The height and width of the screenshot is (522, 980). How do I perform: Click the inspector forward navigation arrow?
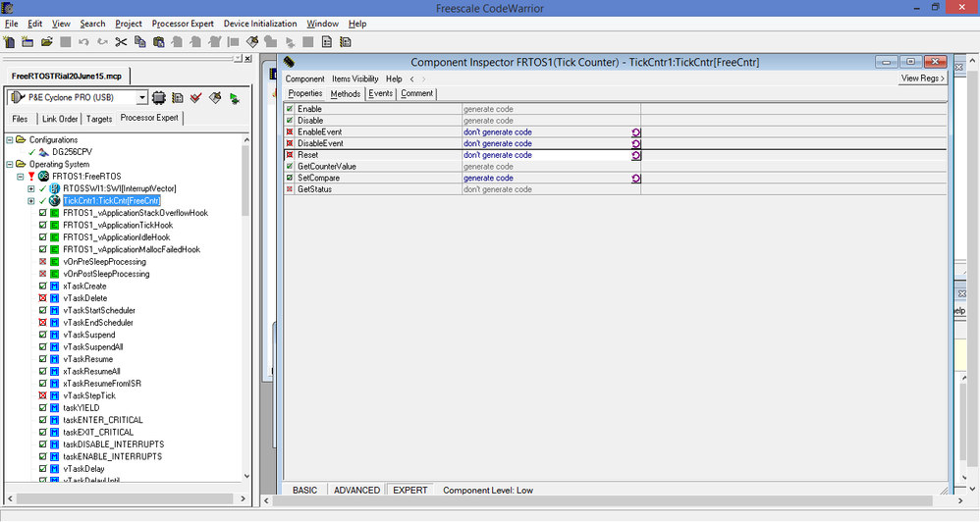click(424, 78)
